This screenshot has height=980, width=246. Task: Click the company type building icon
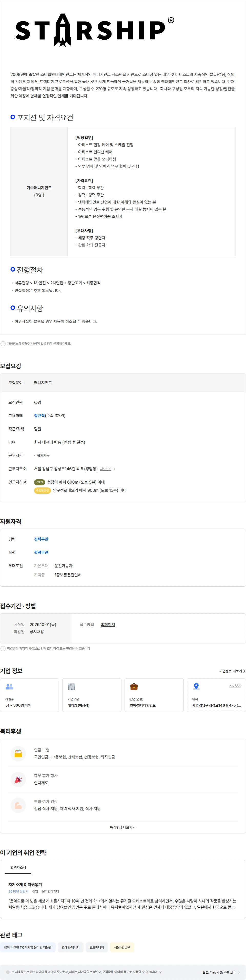[x=72, y=687]
